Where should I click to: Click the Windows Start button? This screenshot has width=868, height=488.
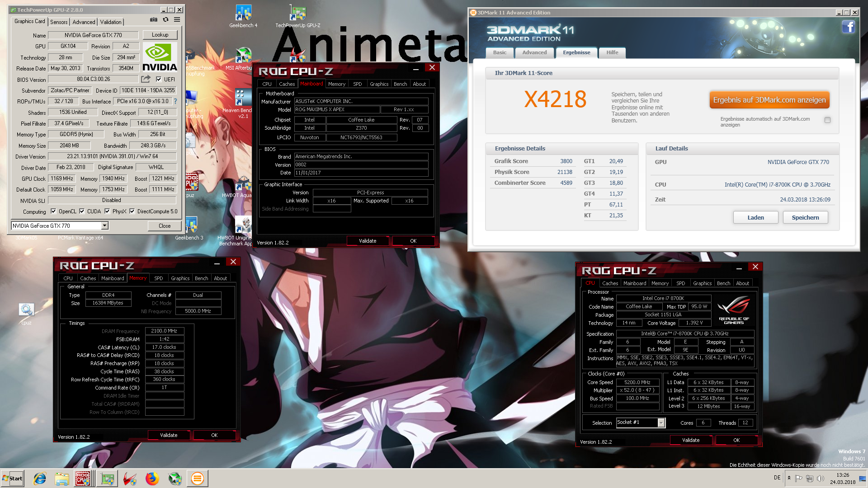[13, 479]
